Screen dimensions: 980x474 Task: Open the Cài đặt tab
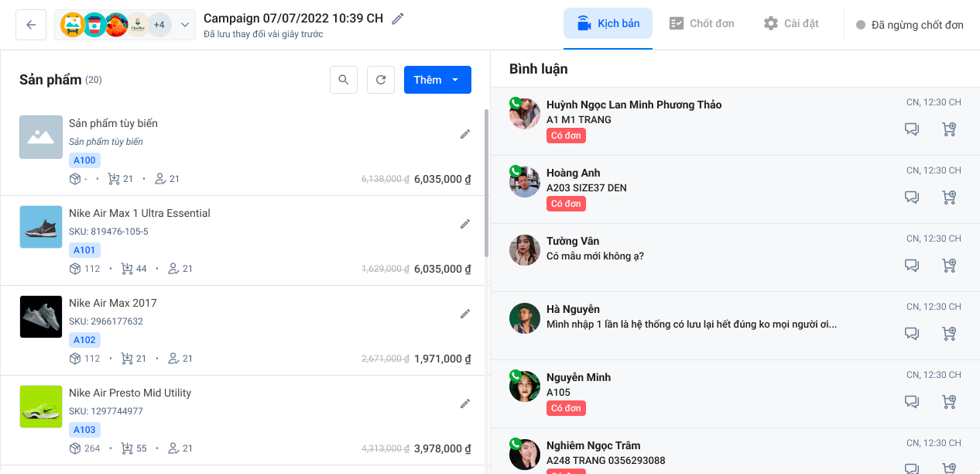click(791, 23)
